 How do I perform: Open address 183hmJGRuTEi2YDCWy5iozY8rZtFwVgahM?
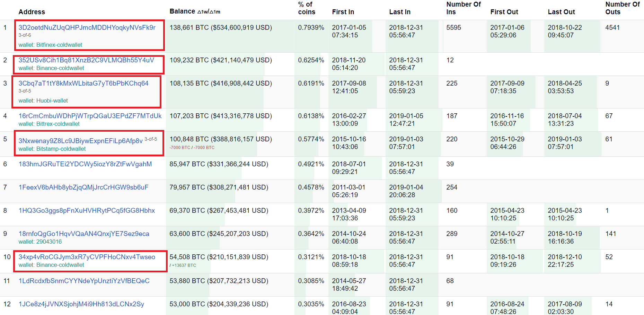click(x=85, y=164)
